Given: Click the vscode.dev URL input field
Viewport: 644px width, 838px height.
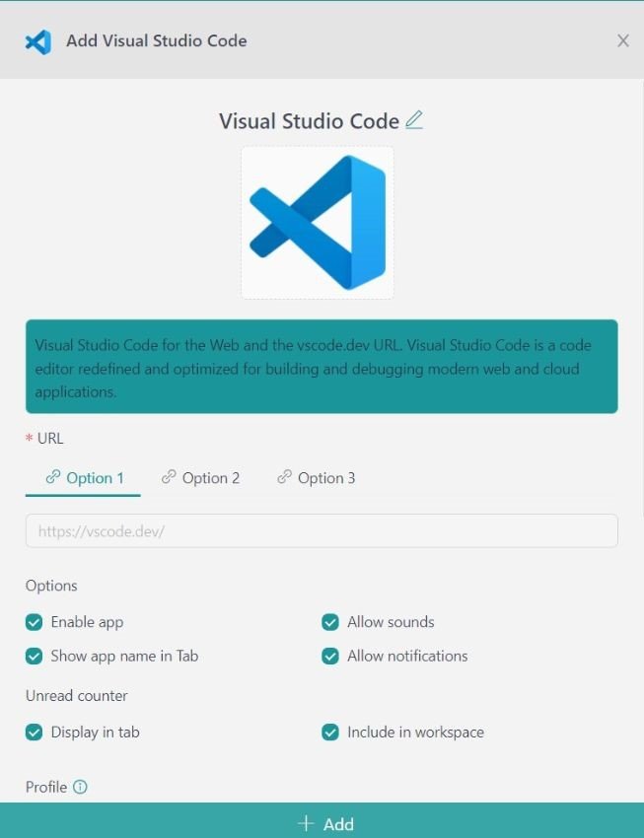Looking at the screenshot, I should tap(322, 530).
